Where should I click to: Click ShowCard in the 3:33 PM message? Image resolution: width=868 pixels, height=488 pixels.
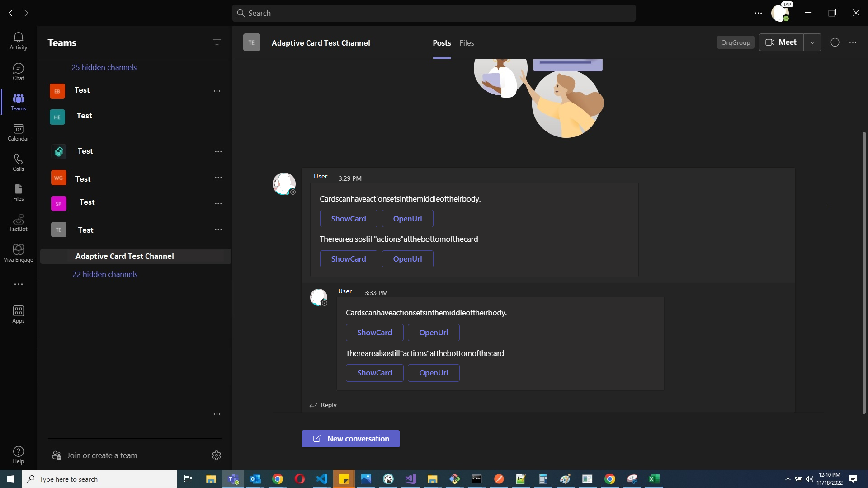tap(374, 333)
